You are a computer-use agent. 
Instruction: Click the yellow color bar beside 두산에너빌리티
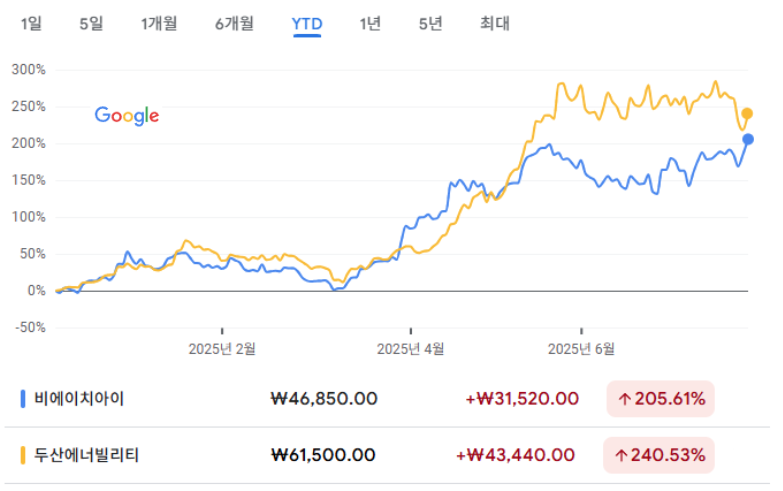22,455
